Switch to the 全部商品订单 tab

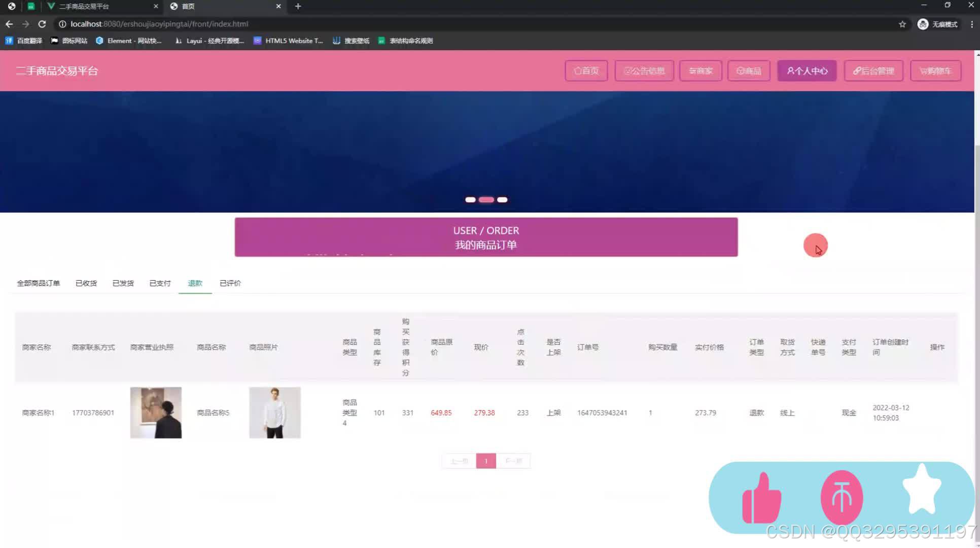click(x=39, y=283)
